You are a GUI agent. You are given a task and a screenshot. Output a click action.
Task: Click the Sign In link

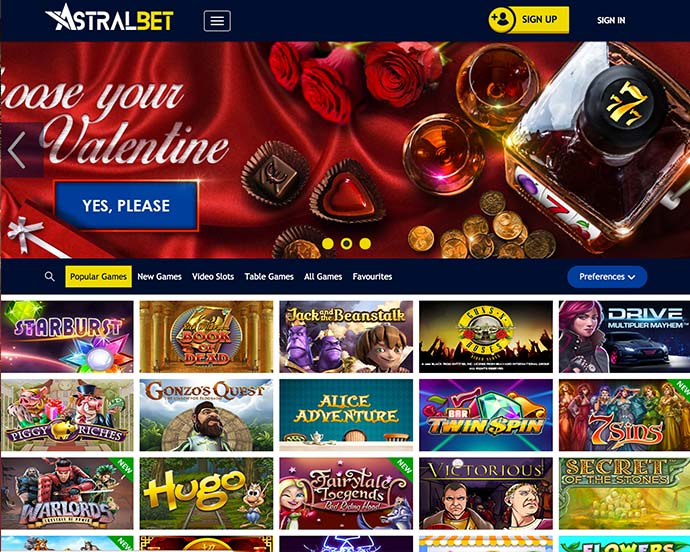click(x=611, y=20)
